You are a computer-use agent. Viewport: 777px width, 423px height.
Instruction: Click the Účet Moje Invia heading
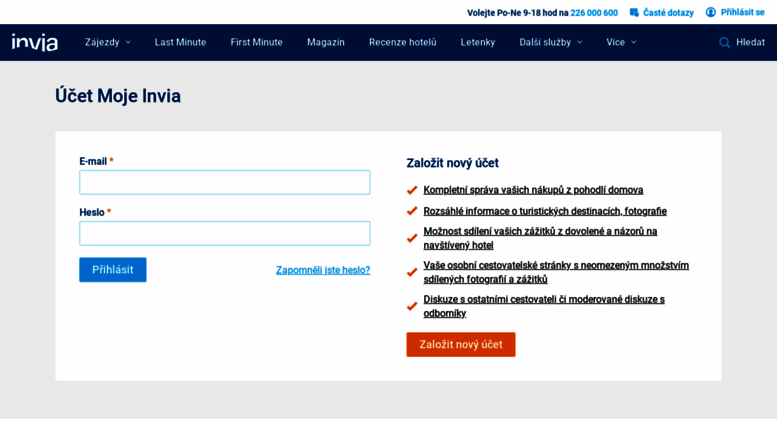pos(118,96)
